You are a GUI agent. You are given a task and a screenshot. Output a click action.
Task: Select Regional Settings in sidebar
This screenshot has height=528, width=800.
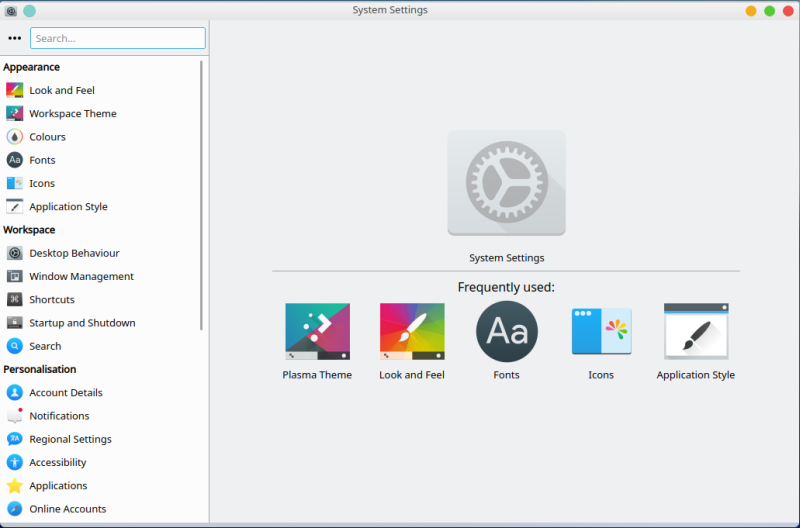[70, 439]
